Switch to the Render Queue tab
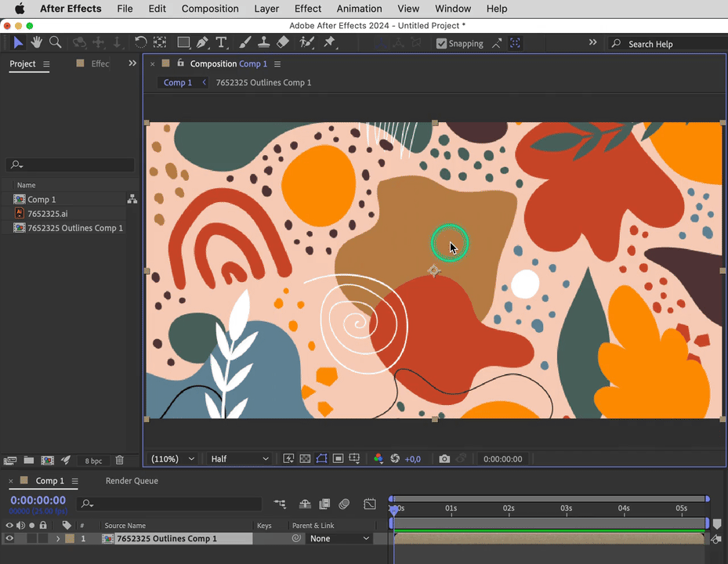 tap(132, 481)
